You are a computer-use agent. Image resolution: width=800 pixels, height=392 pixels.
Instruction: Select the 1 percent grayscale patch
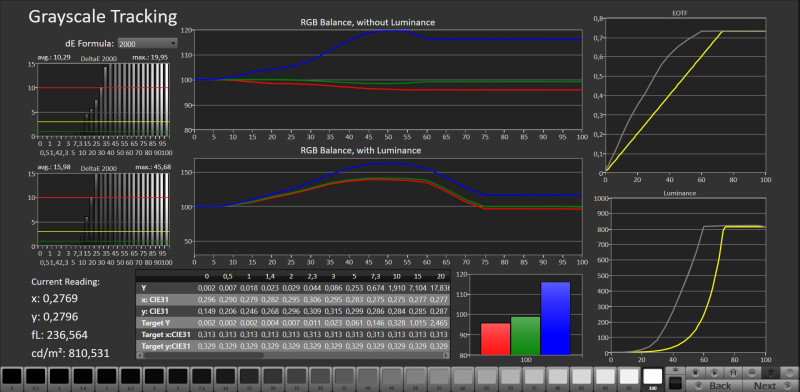[x=59, y=379]
